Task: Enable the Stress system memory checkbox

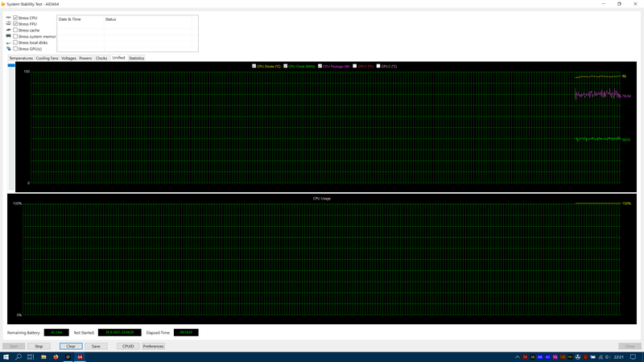Action: [x=15, y=36]
